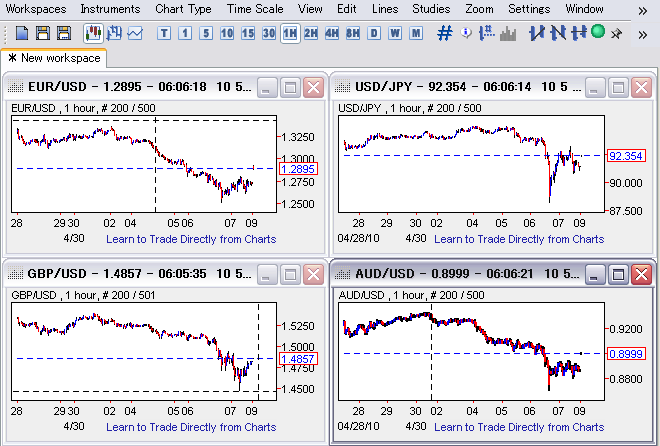Image resolution: width=660 pixels, height=446 pixels.
Task: Click the downward trend line tool icon
Action: point(558,33)
